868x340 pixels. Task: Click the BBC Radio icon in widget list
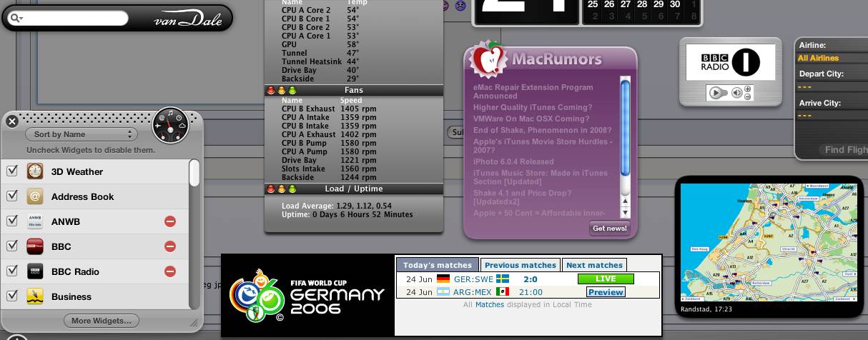(35, 271)
